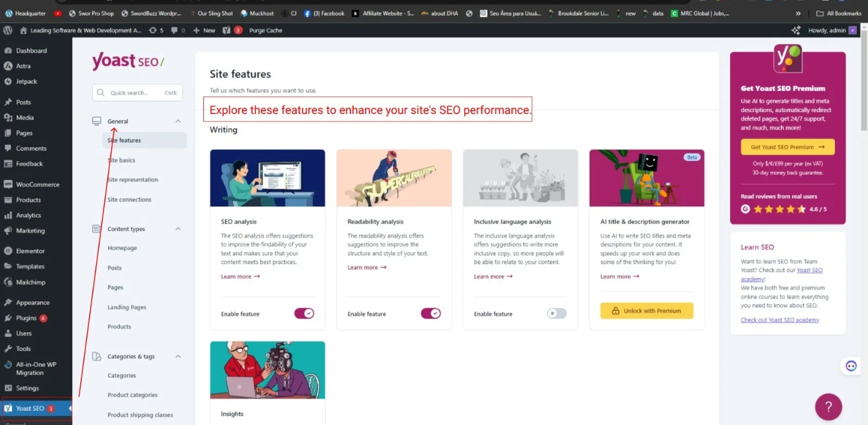Expand hidden bookmarks double-chevron

click(798, 13)
